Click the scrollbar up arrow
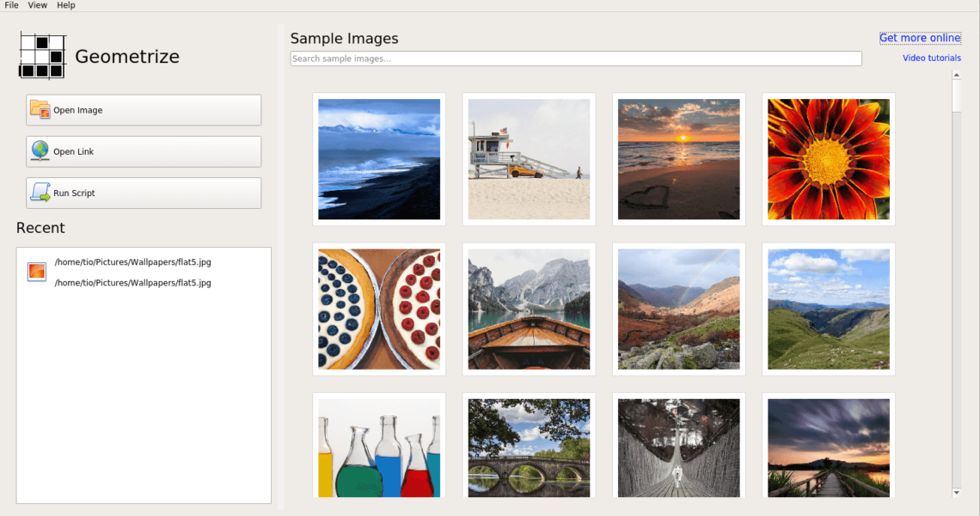The width and height of the screenshot is (980, 516). pos(957,75)
